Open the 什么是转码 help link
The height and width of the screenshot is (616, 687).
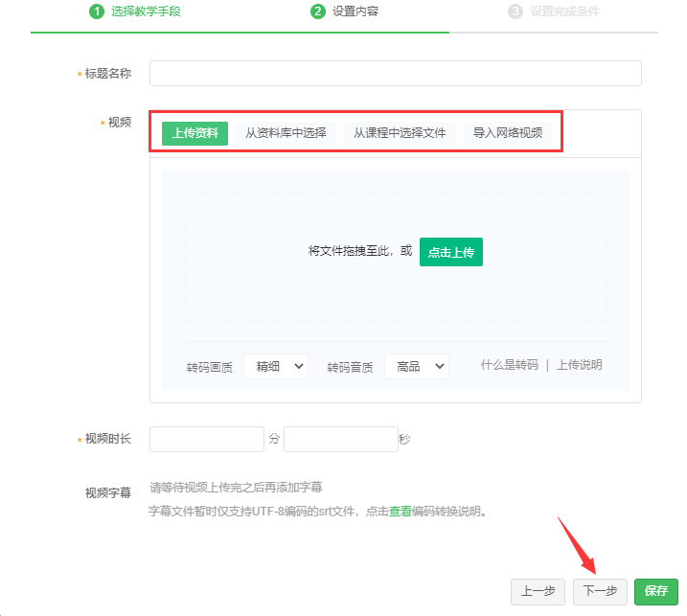[510, 365]
